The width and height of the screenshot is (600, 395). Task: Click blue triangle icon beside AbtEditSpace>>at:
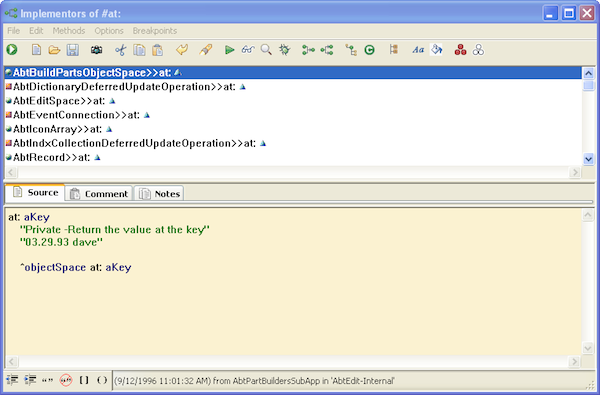point(112,101)
